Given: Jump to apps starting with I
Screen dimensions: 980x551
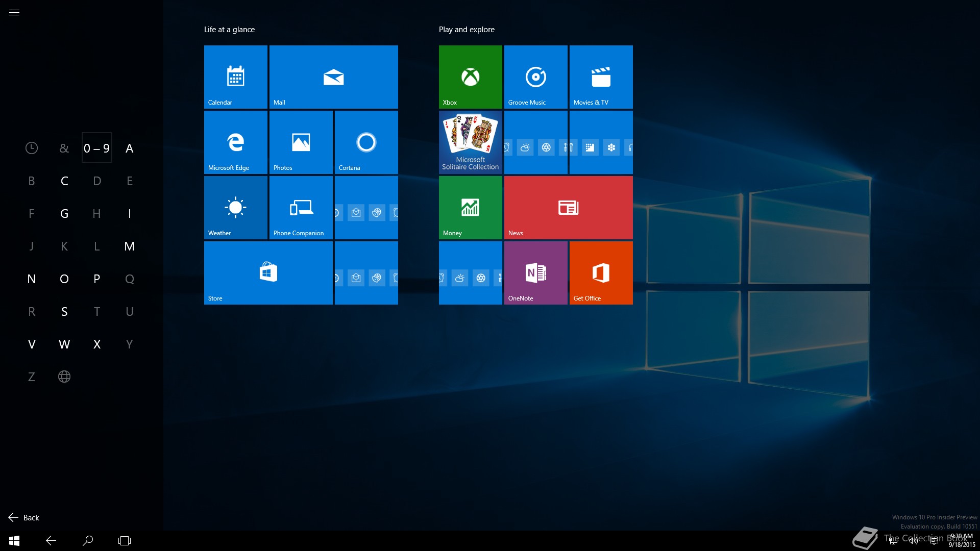Looking at the screenshot, I should (x=130, y=213).
